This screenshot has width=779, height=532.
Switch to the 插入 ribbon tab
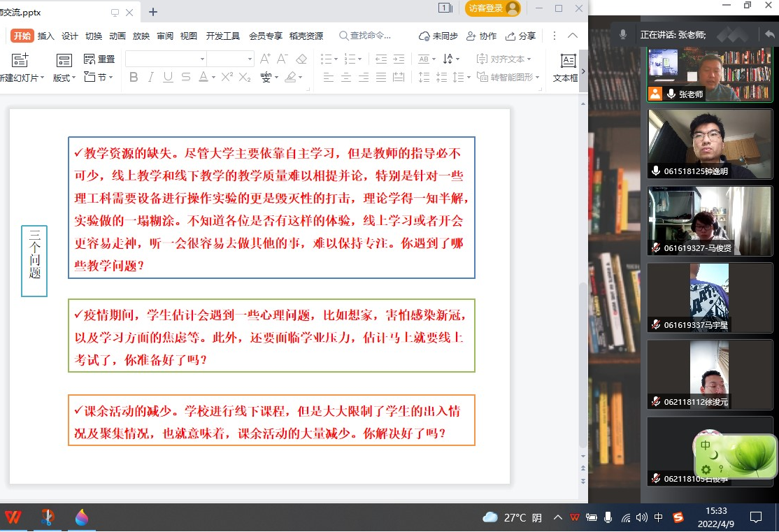(45, 36)
